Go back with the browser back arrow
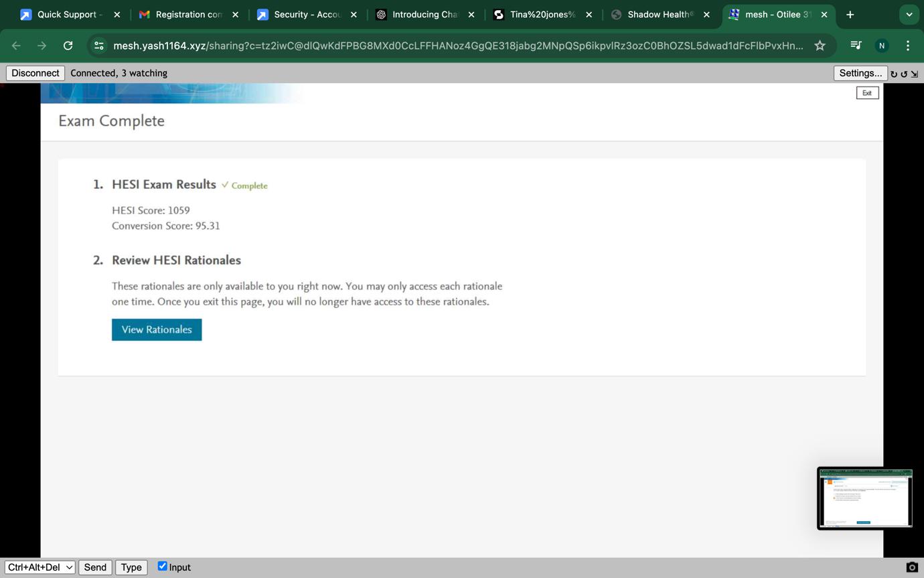The image size is (924, 578). point(17,46)
